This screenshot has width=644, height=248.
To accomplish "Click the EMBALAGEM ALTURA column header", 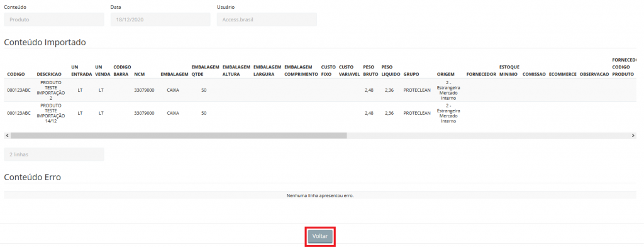I will (236, 70).
